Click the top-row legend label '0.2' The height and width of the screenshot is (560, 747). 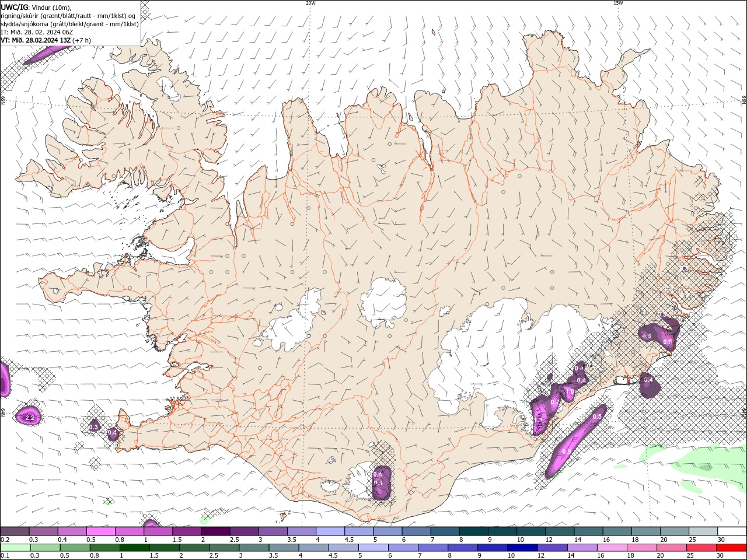tap(5, 540)
